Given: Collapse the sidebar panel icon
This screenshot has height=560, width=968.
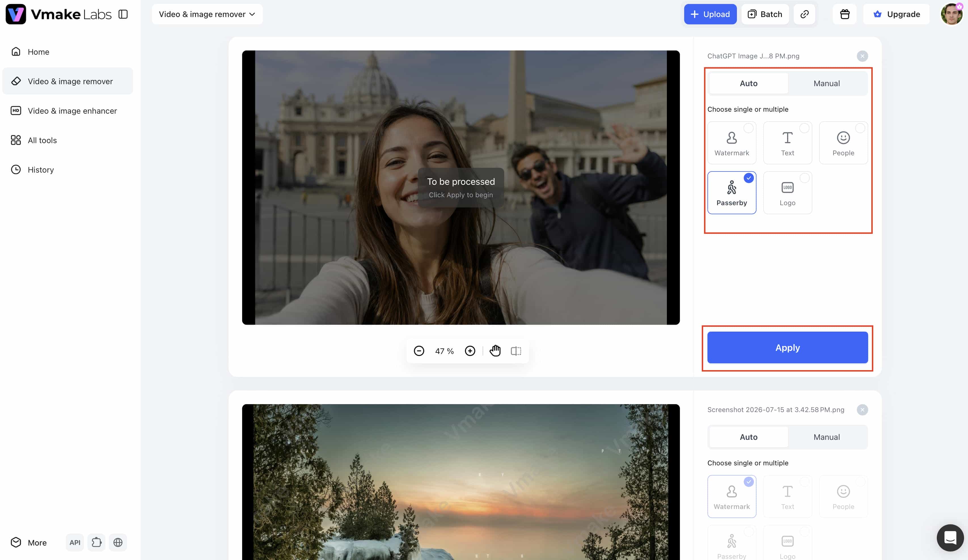Looking at the screenshot, I should coord(123,14).
